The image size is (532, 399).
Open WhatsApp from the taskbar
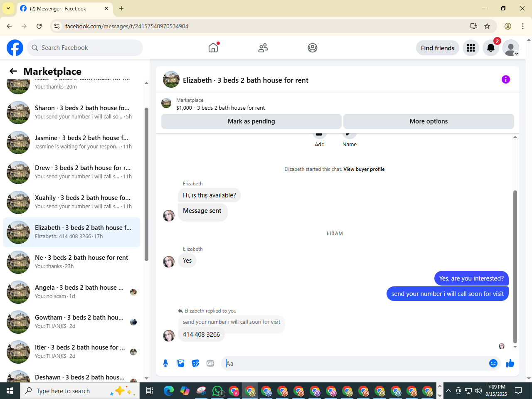pyautogui.click(x=217, y=391)
